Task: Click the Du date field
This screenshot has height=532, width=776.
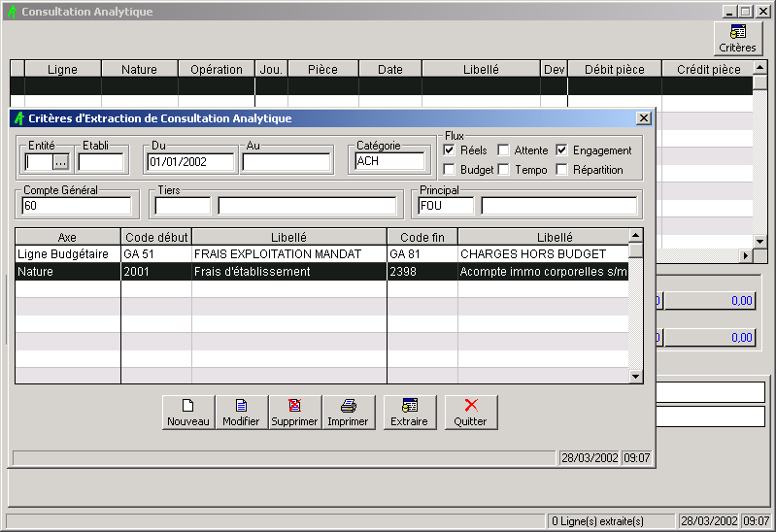Action: 190,162
